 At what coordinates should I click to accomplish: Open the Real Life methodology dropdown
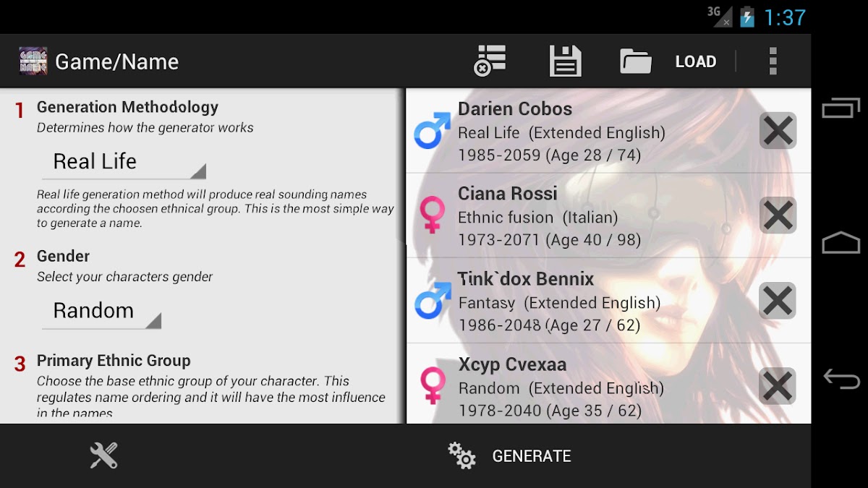click(x=124, y=162)
